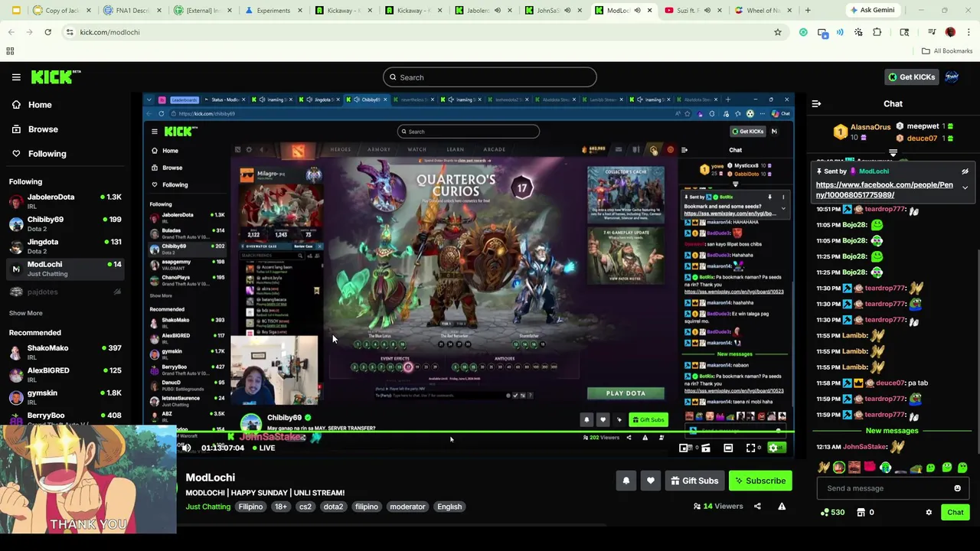980x551 pixels.
Task: Select the Filipino tag
Action: [x=250, y=507]
